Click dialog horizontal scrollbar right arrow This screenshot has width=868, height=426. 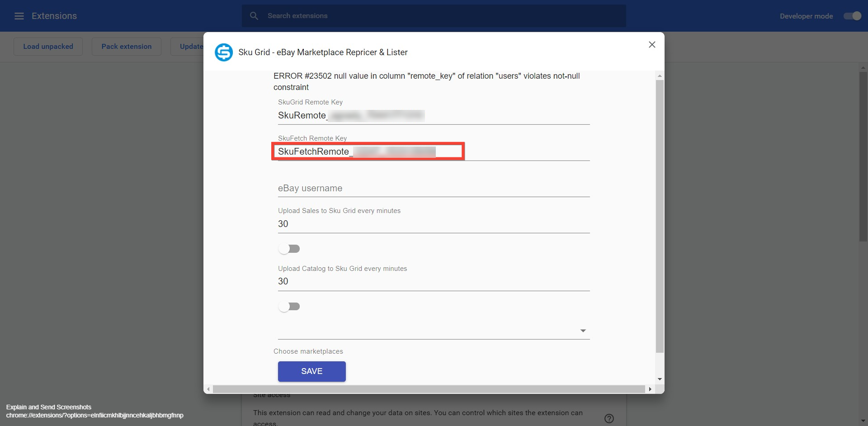tap(650, 389)
